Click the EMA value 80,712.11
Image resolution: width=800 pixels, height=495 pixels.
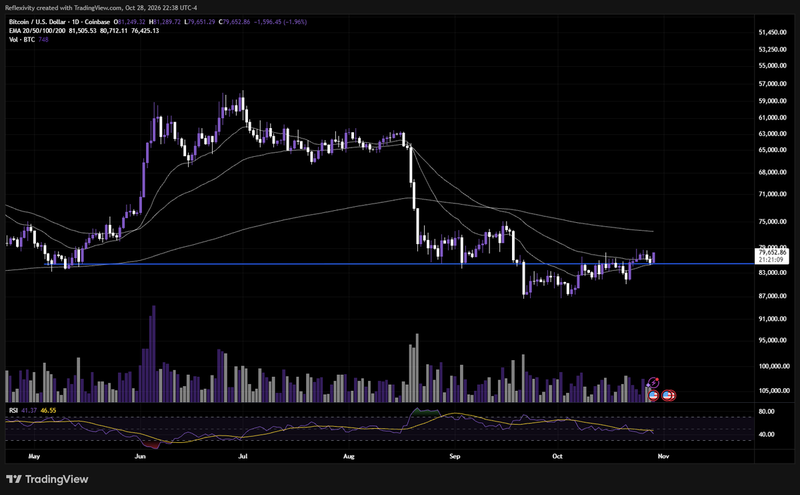pos(114,31)
